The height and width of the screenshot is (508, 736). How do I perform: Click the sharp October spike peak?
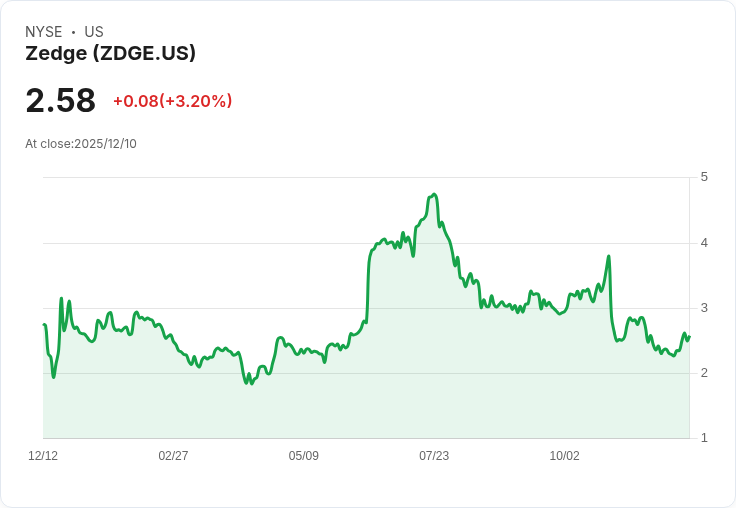(609, 256)
